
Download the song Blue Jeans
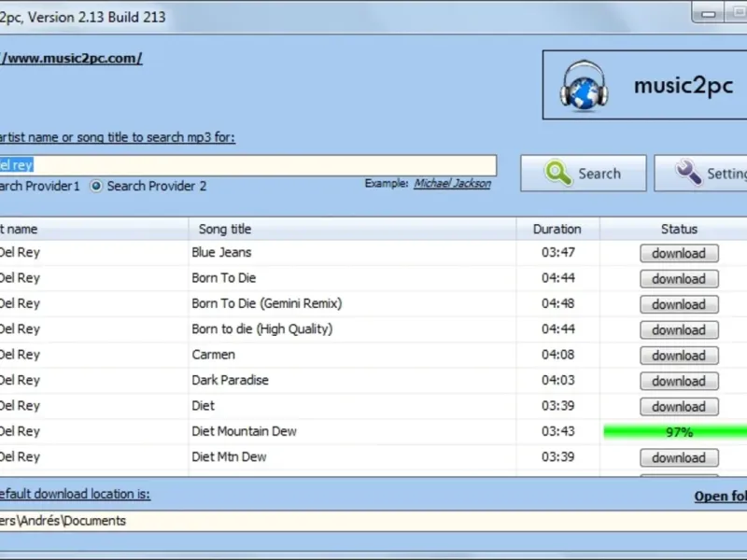(679, 253)
